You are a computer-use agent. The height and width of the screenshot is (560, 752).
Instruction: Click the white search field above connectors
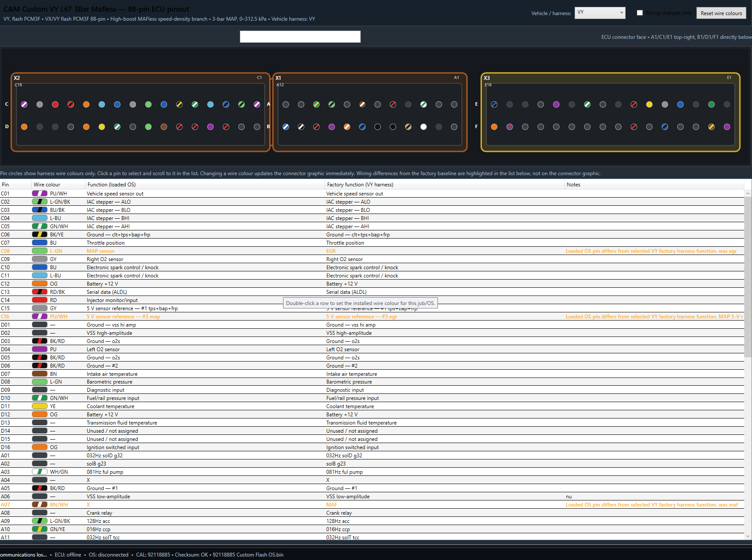[x=300, y=37]
